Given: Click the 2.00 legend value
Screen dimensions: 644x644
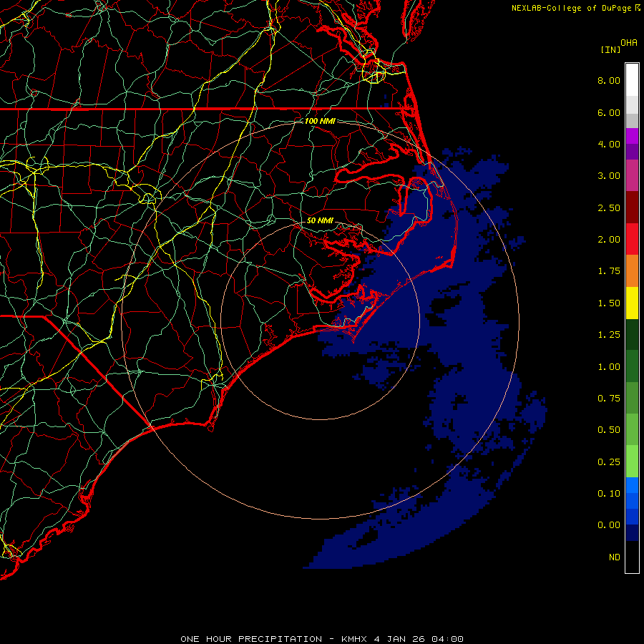Looking at the screenshot, I should (609, 240).
